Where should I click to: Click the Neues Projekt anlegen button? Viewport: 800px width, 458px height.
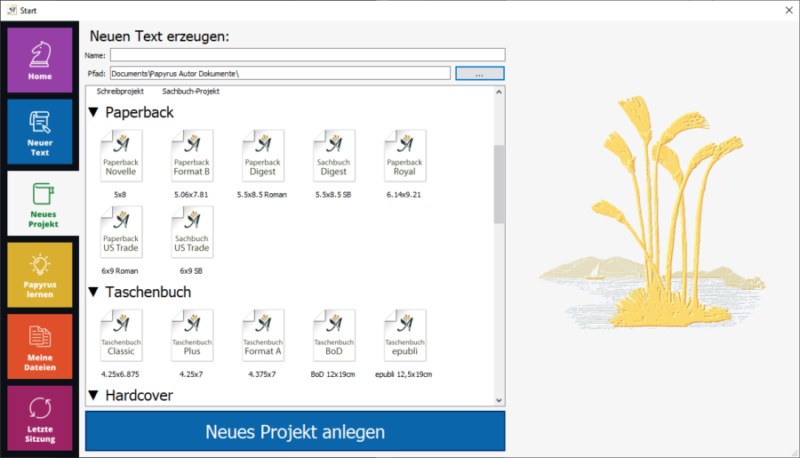(x=295, y=431)
